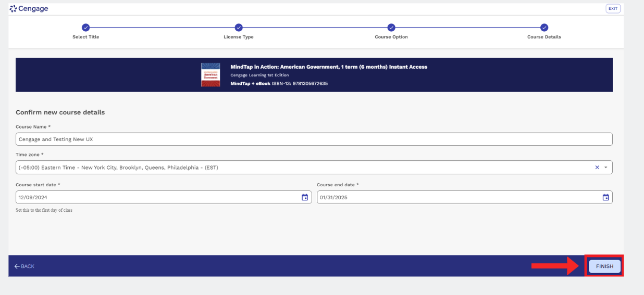Screen dimensions: 644x295
Task: Click the License Type step checkmark
Action: pyautogui.click(x=239, y=28)
